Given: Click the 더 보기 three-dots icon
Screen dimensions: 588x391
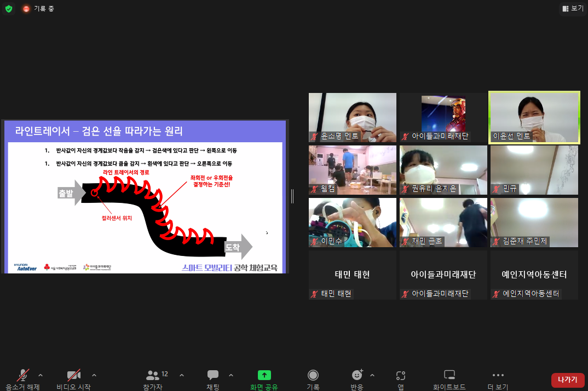Looking at the screenshot, I should pyautogui.click(x=498, y=376).
